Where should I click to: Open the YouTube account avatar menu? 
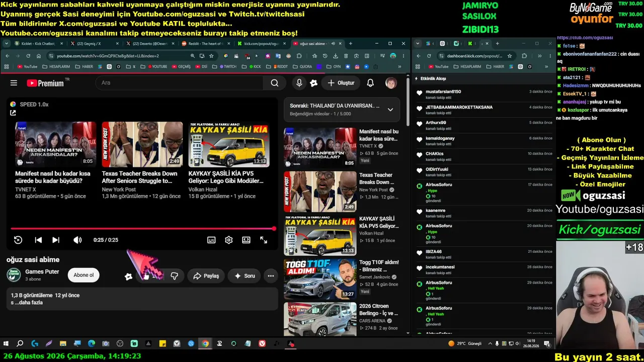(x=391, y=83)
